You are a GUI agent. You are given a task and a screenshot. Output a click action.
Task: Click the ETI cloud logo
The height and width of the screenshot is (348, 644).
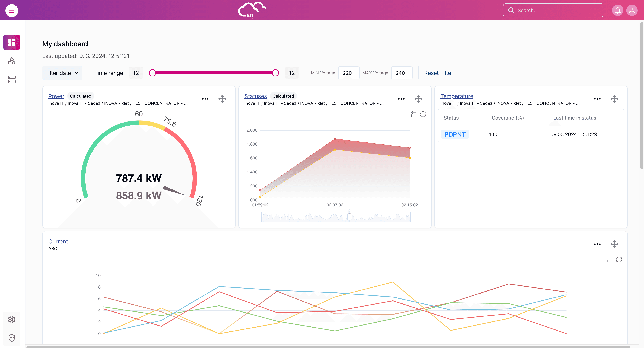click(x=252, y=10)
